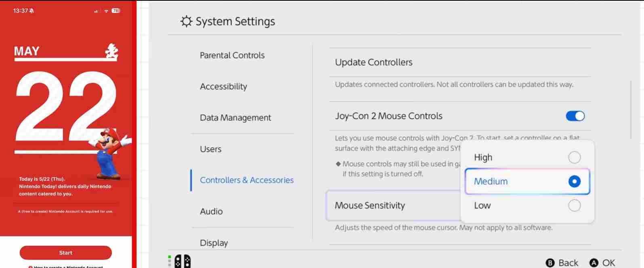
Task: Tap the large 22 date number
Action: [x=66, y=107]
